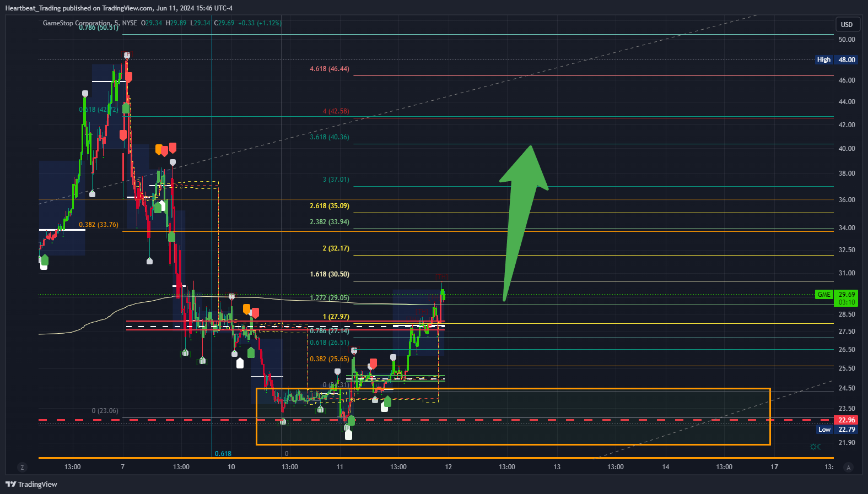Click the +0.33 (+1.12%) change value
868x494 pixels.
click(260, 23)
